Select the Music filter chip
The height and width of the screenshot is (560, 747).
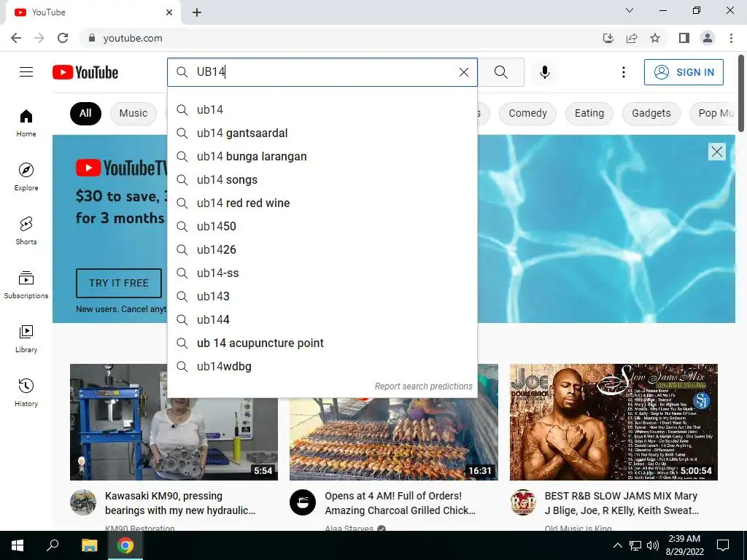[133, 113]
